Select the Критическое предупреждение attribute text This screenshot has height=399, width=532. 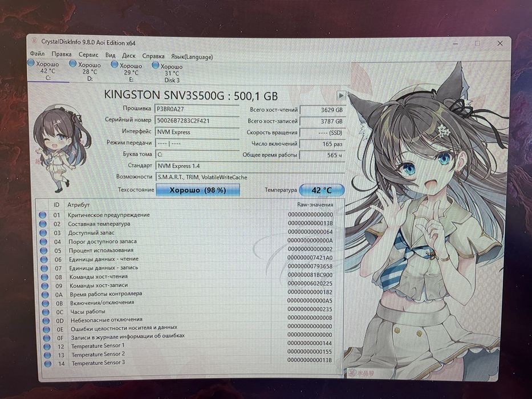(x=108, y=215)
